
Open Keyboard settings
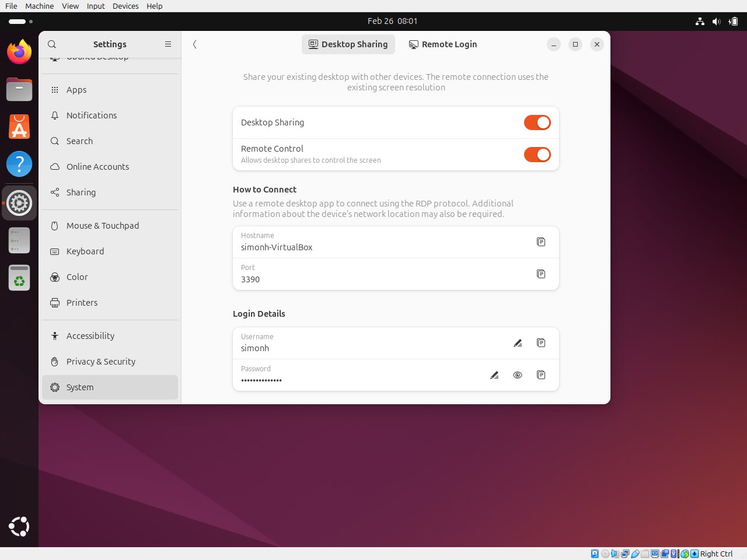click(x=110, y=251)
